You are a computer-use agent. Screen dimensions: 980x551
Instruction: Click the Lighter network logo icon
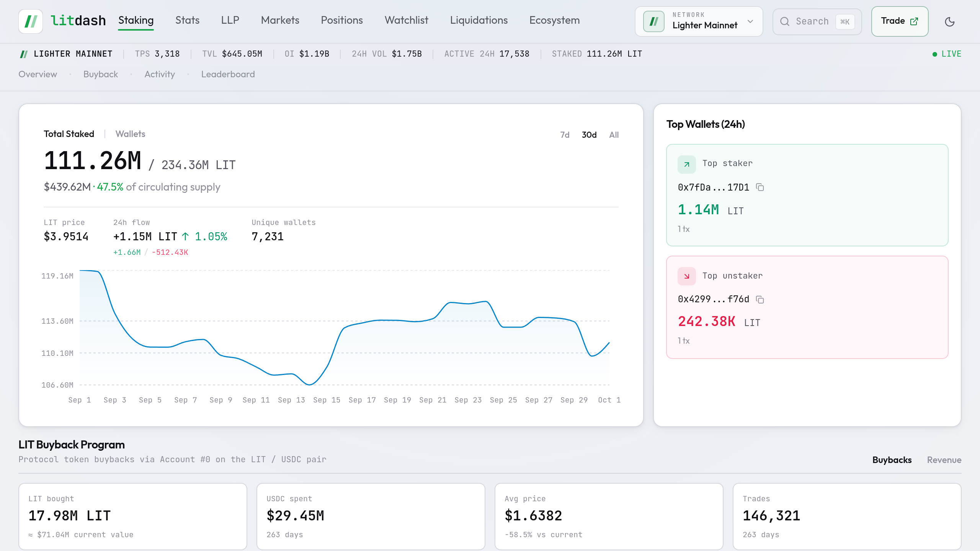click(654, 21)
